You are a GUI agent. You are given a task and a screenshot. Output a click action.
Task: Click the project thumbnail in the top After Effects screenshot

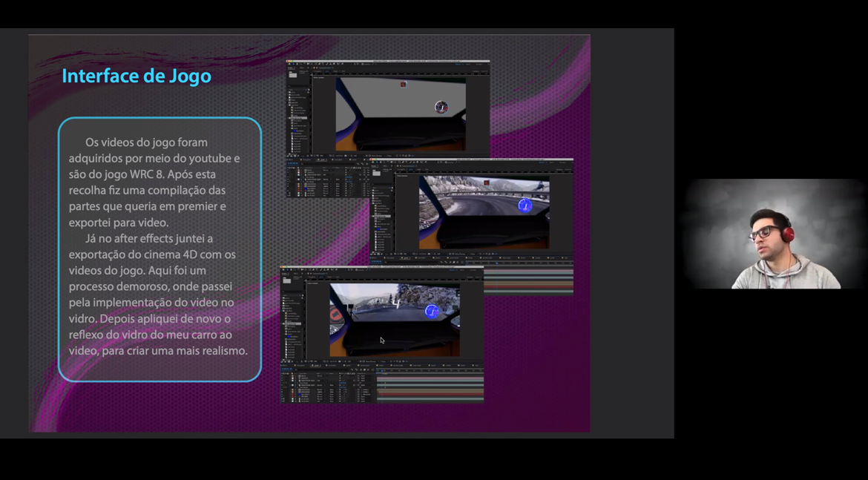[293, 75]
